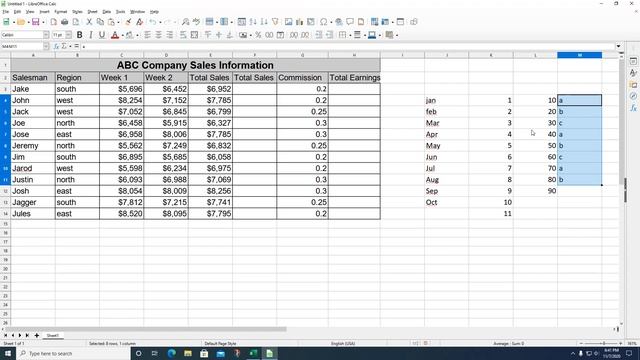Viewport: 640px width, 360px height.
Task: Click the formula input line
Action: (347, 47)
